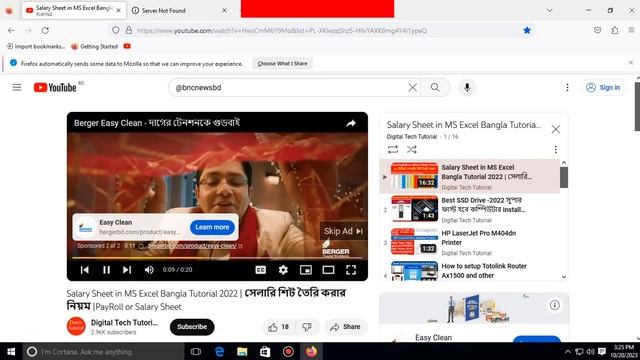Dislike the Salary Sheet video
640x360 pixels.
click(x=307, y=327)
